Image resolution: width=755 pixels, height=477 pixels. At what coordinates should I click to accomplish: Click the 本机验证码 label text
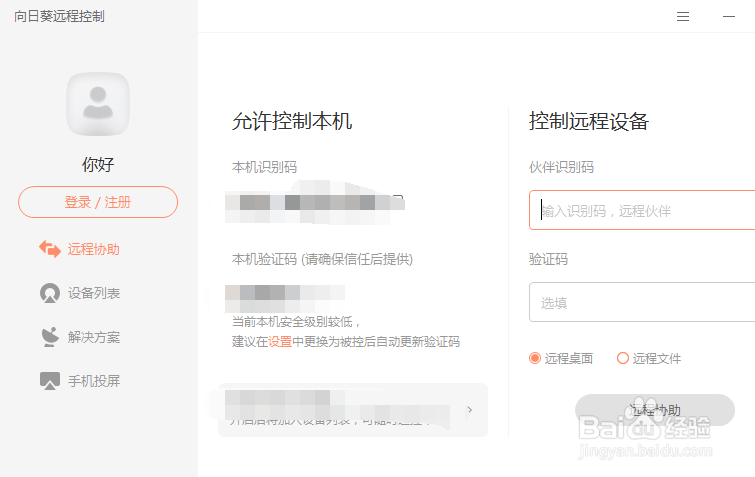pyautogui.click(x=322, y=259)
